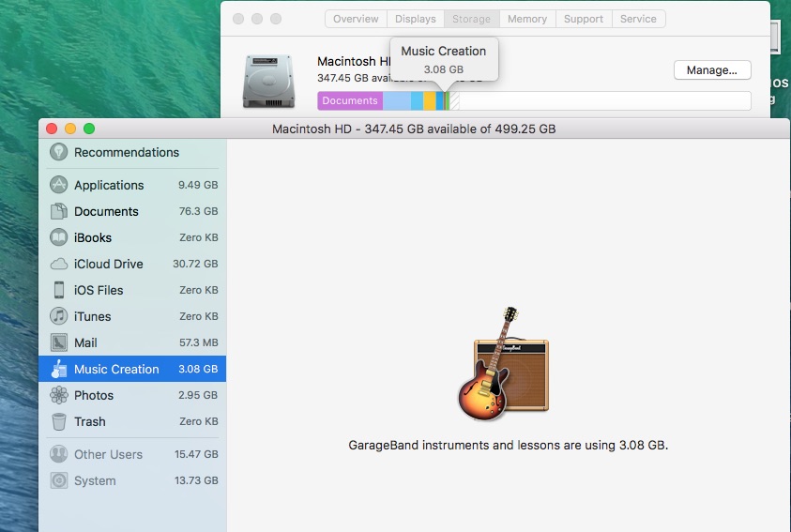The image size is (791, 532).
Task: Select the iBooks row
Action: [132, 237]
